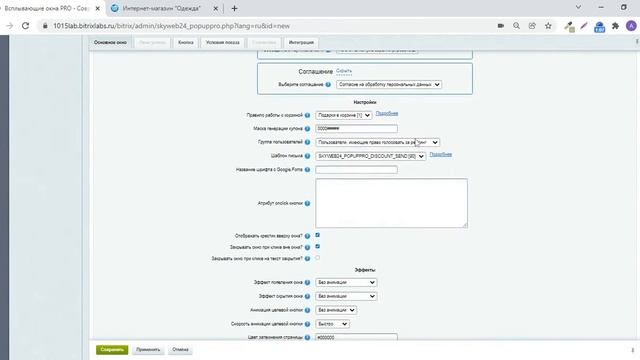Click the Цвет затемнения страницы color field
640x360 pixels.
click(x=356, y=337)
